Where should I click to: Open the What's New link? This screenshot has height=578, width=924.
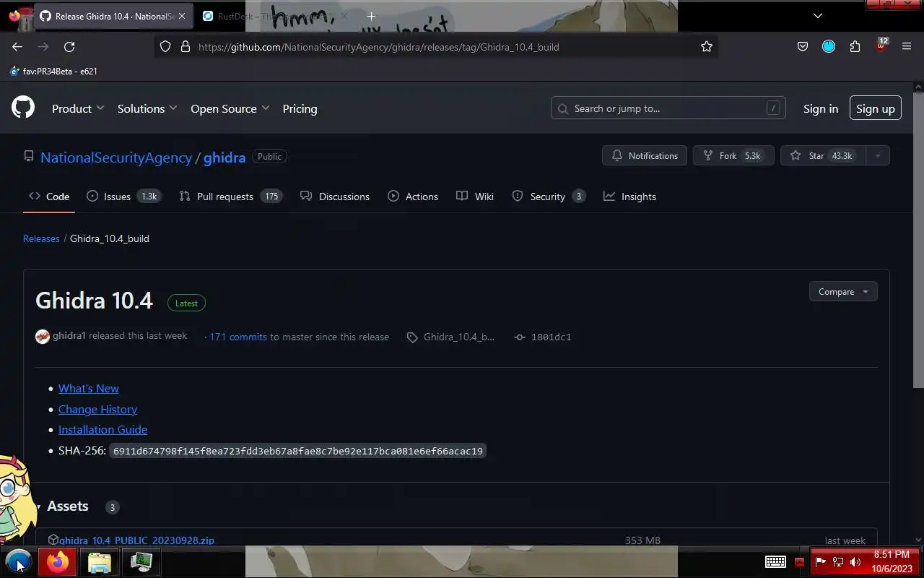tap(89, 389)
